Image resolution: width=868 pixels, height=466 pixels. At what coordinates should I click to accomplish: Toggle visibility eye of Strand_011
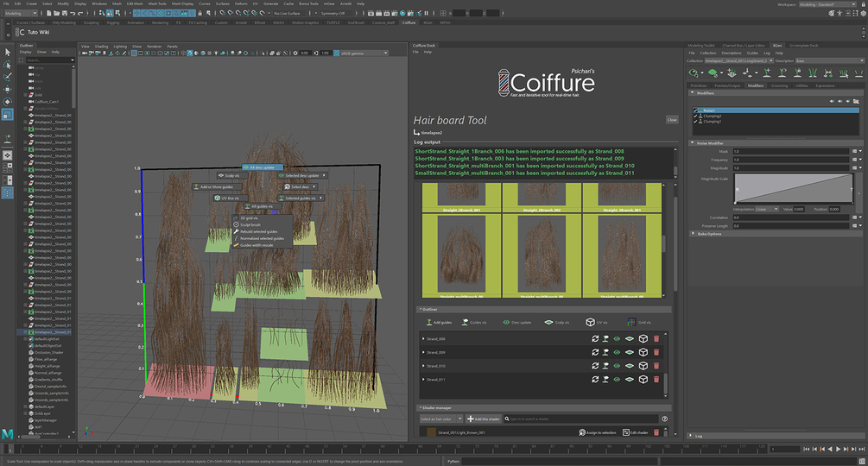pyautogui.click(x=617, y=379)
